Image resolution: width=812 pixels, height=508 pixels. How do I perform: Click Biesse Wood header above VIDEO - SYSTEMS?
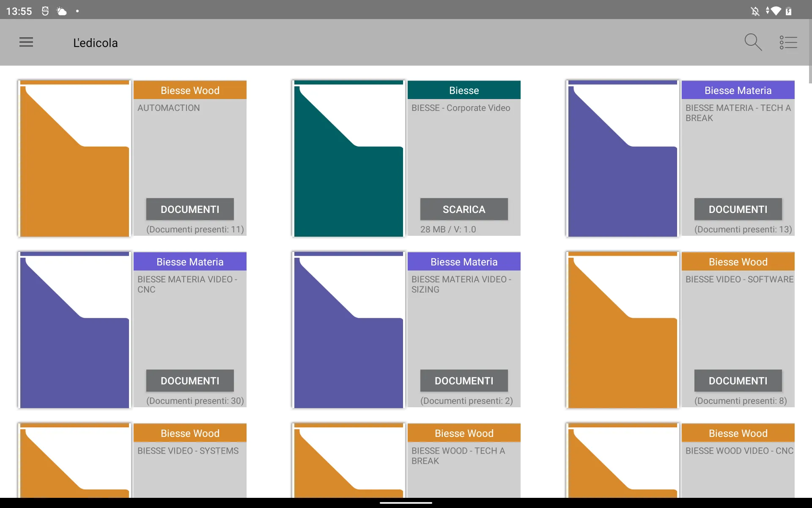pos(190,433)
